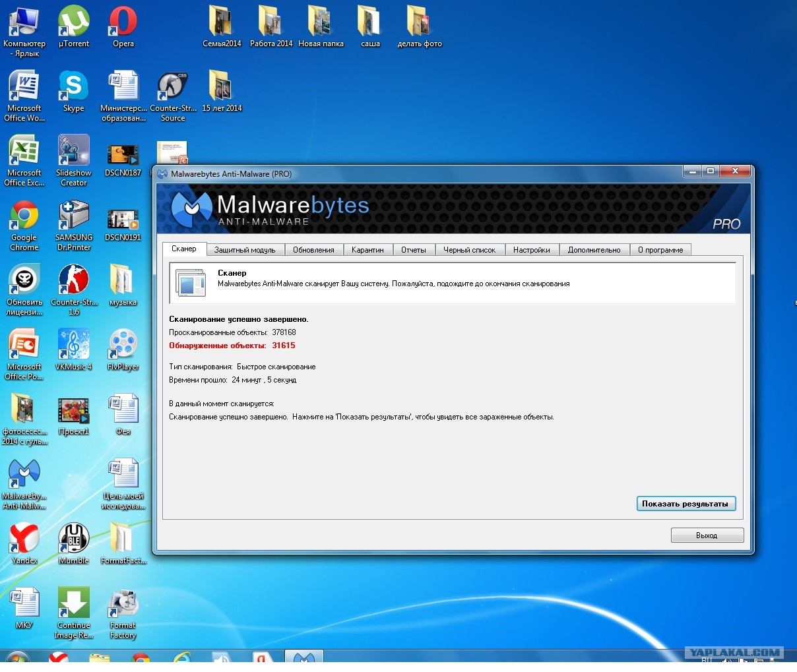Open the О программе tab

660,250
